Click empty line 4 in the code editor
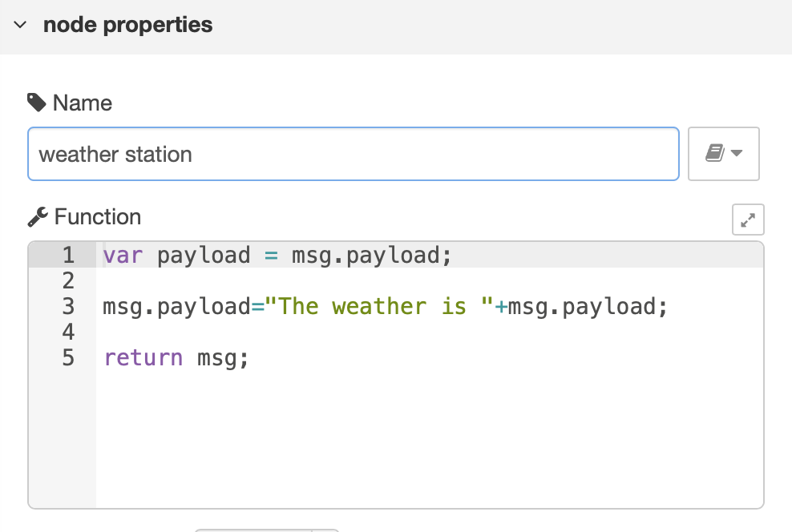 (x=401, y=332)
